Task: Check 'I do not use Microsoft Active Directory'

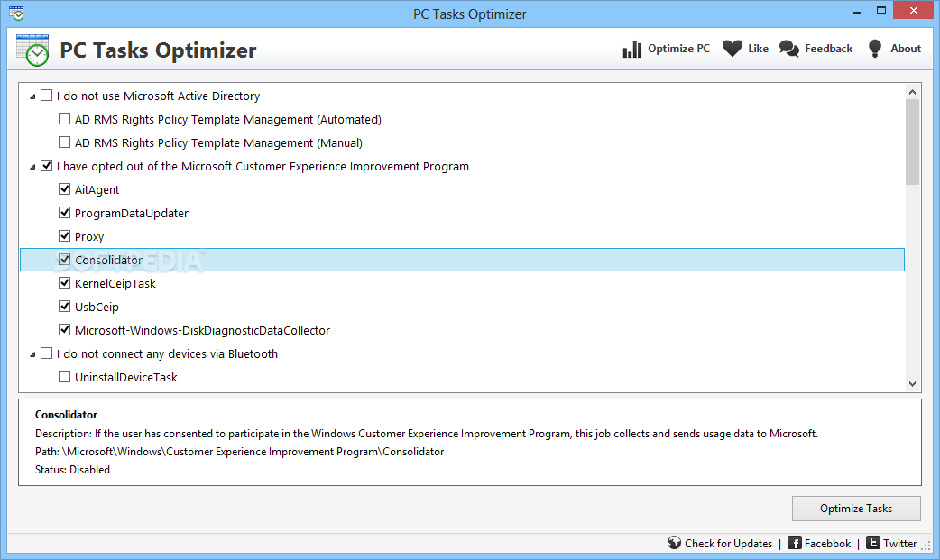Action: point(46,96)
